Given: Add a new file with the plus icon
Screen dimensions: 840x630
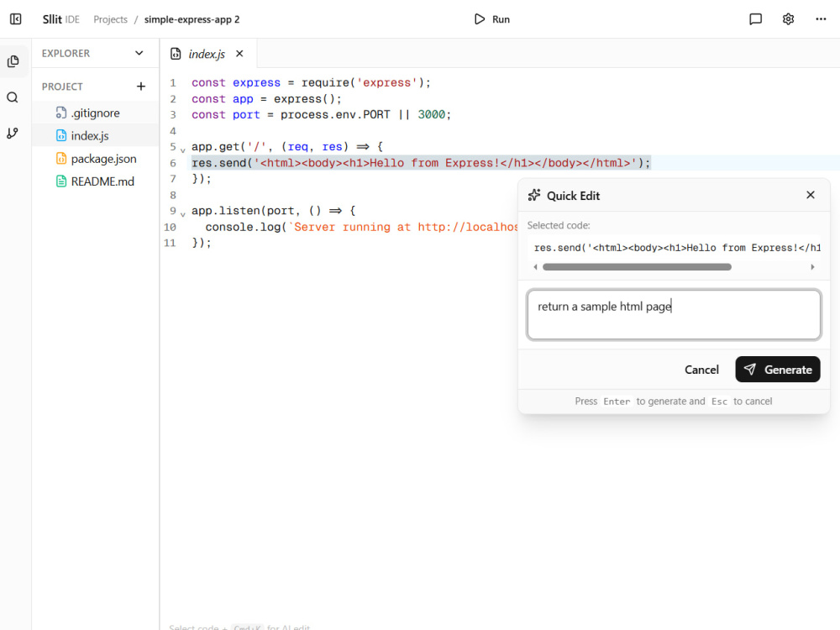Looking at the screenshot, I should pos(141,87).
